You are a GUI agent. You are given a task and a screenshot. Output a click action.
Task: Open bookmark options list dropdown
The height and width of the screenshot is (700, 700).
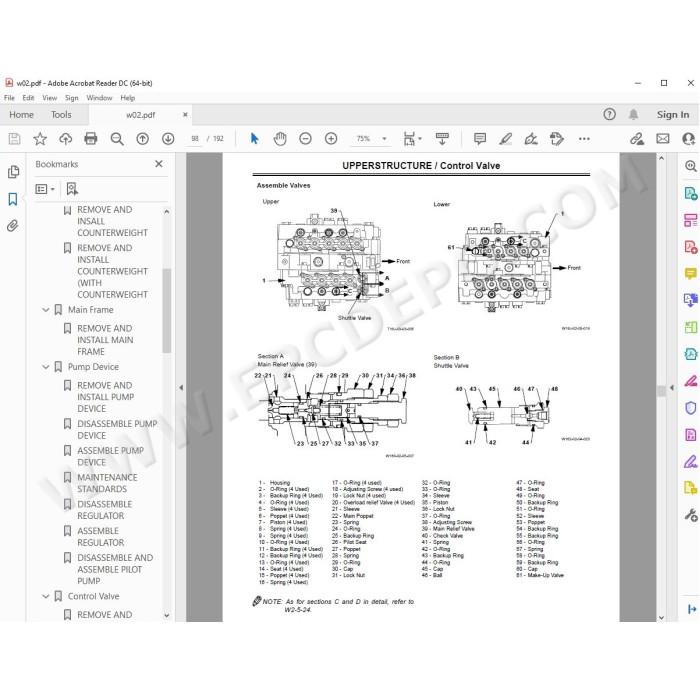(x=45, y=189)
